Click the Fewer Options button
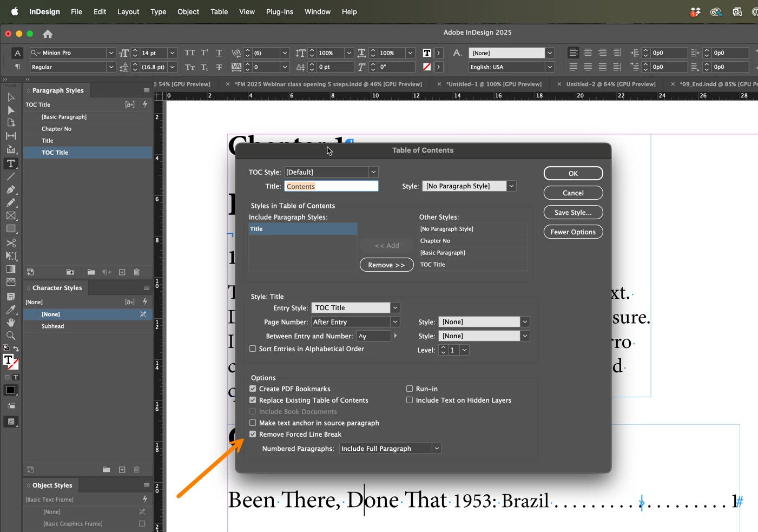758x532 pixels. (x=573, y=232)
